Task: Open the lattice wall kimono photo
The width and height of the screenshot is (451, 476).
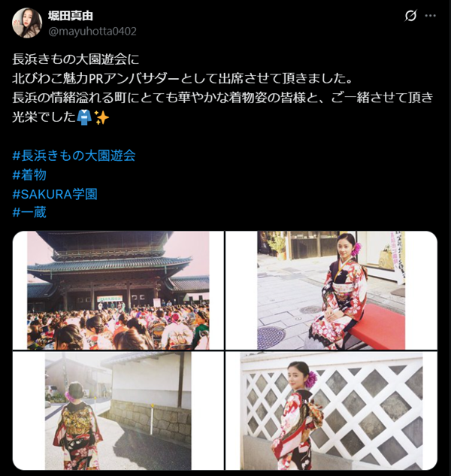Action: point(331,411)
